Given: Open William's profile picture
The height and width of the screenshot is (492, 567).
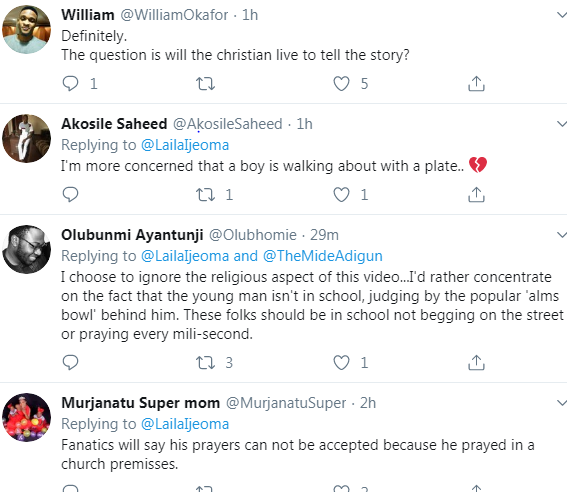Looking at the screenshot, I should point(26,30).
